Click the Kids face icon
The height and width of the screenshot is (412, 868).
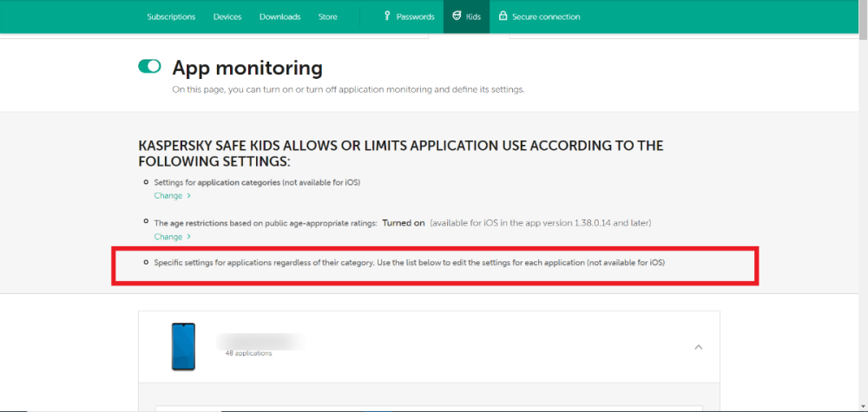click(457, 16)
